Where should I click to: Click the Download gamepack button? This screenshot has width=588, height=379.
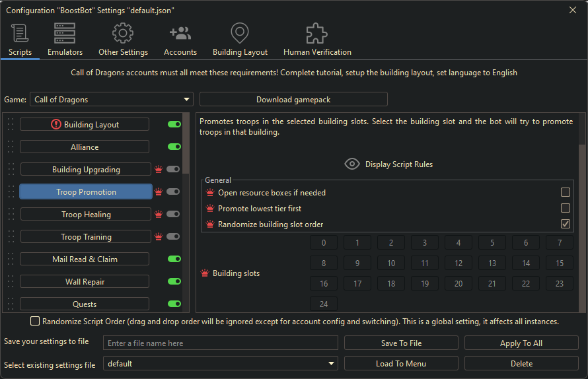pos(293,100)
